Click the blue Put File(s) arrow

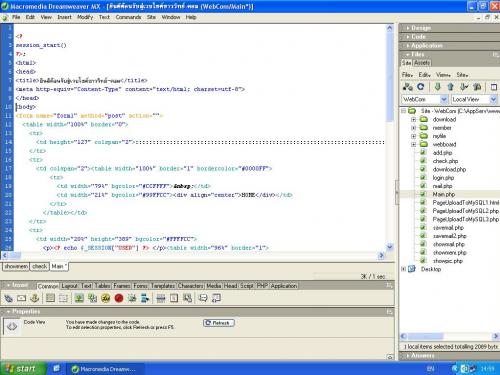[x=450, y=87]
